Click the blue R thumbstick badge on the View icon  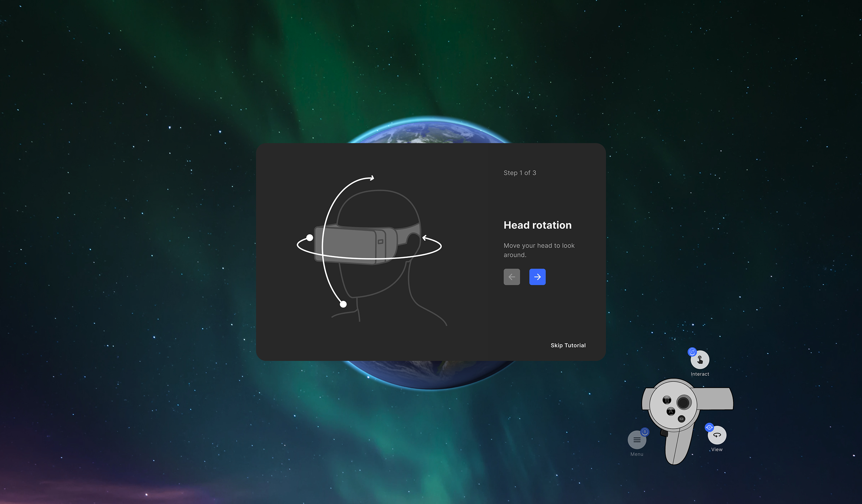click(710, 427)
